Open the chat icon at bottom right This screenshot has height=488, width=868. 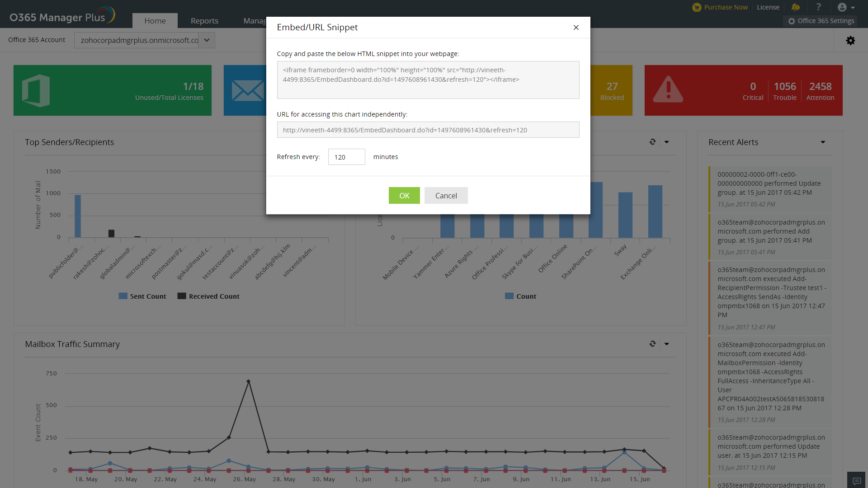click(x=857, y=481)
